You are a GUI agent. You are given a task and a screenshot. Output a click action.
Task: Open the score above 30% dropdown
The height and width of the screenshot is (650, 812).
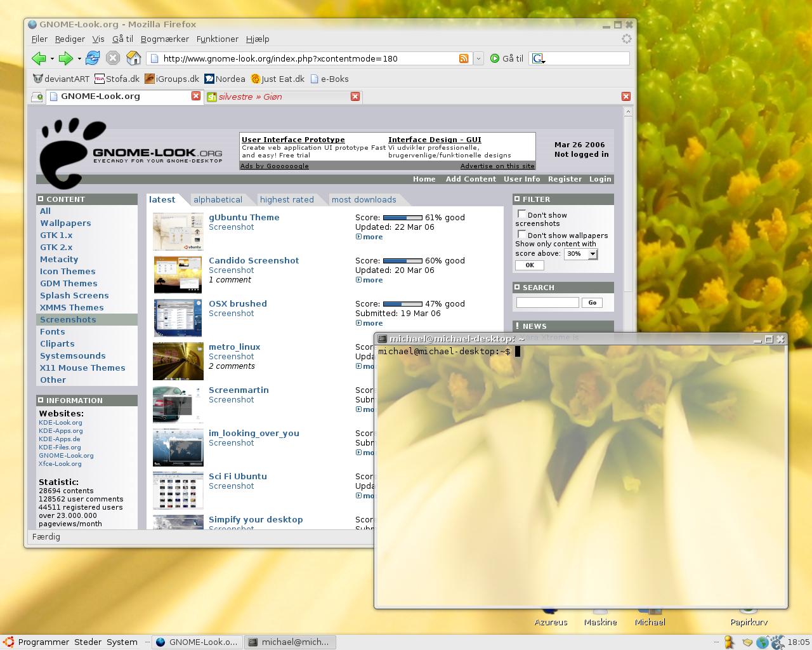[x=581, y=254]
